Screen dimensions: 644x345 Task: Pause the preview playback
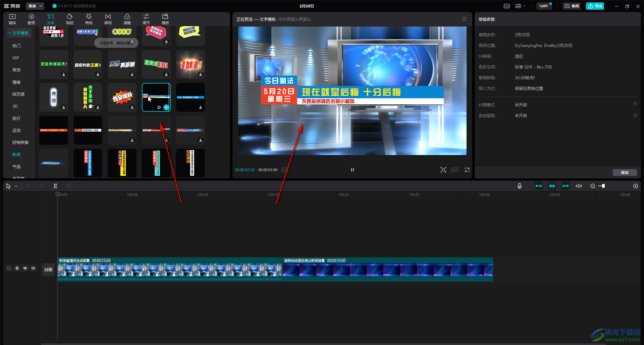tap(352, 170)
